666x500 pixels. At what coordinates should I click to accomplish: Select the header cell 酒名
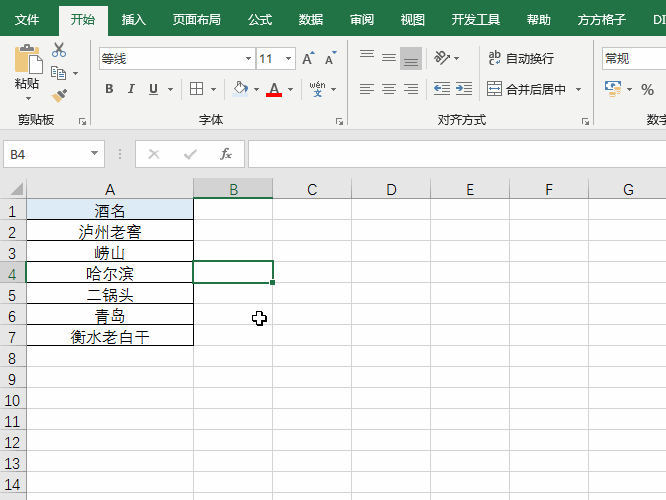click(x=110, y=211)
